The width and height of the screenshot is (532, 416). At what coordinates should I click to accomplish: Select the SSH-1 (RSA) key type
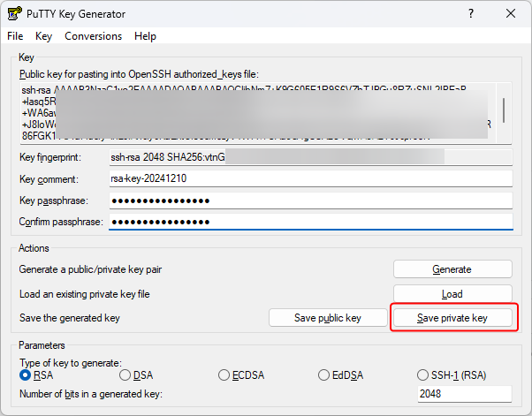click(452, 375)
